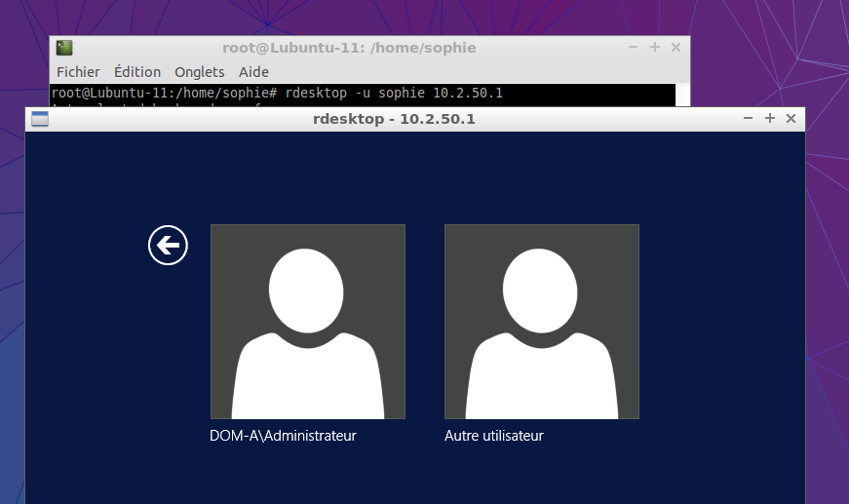The height and width of the screenshot is (504, 849).
Task: Choose the Autre utilisateur avatar picture
Action: [x=542, y=322]
